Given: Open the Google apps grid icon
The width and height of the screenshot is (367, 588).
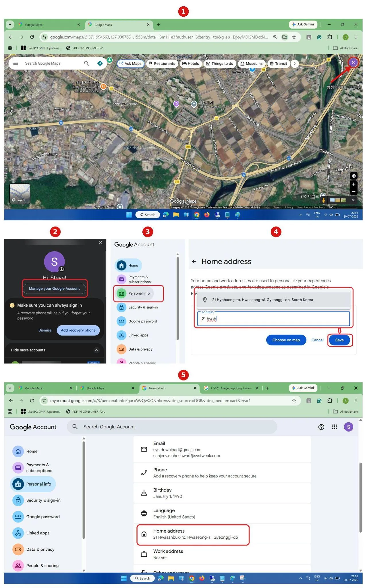Looking at the screenshot, I should 335,427.
